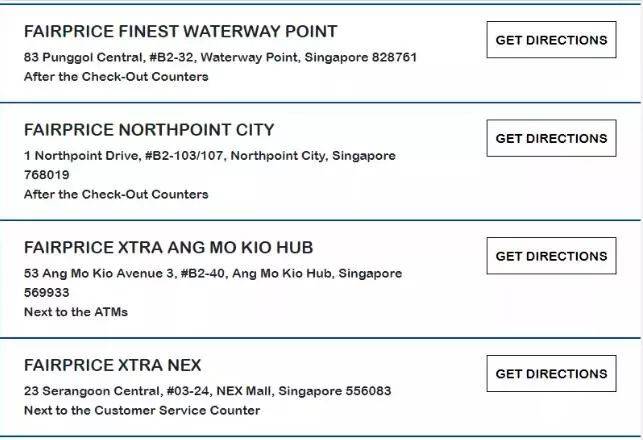Select the FairPrice Xtra Ang Mo Kio Hub heading

point(168,247)
